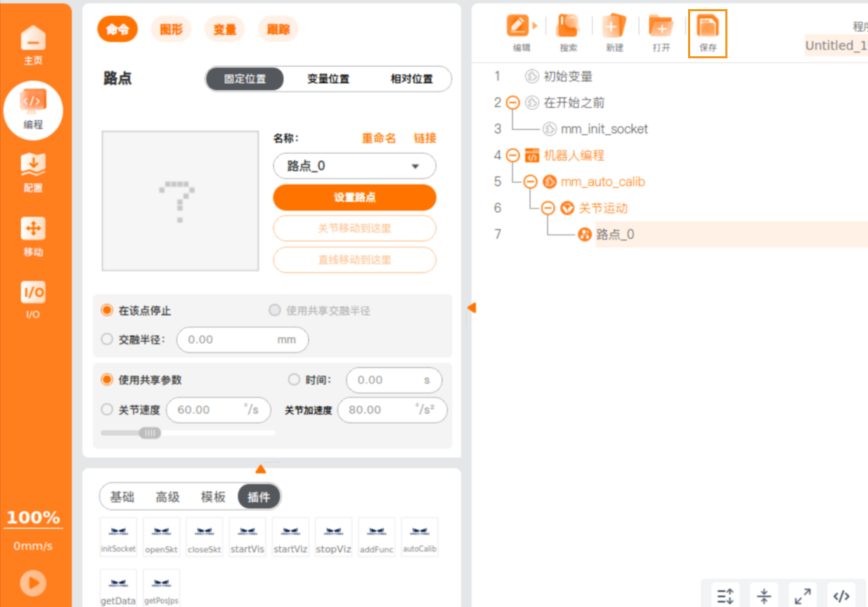Image resolution: width=868 pixels, height=607 pixels.
Task: Click the play button in sidebar
Action: coord(33,582)
